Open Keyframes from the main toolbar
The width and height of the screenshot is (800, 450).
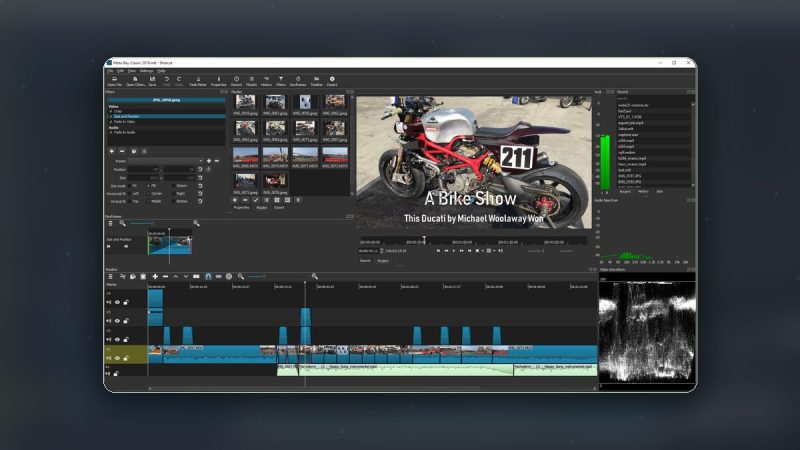[x=298, y=81]
